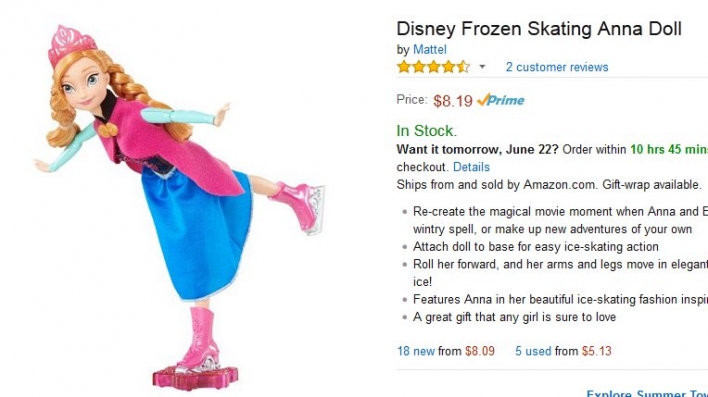The width and height of the screenshot is (708, 397).
Task: Click the $8.19 price
Action: pyautogui.click(x=452, y=100)
